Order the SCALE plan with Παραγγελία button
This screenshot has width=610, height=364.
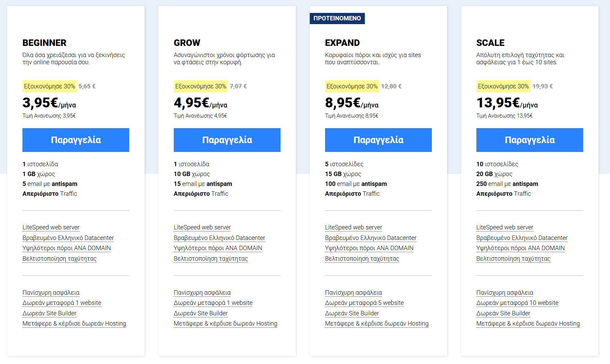coord(530,140)
